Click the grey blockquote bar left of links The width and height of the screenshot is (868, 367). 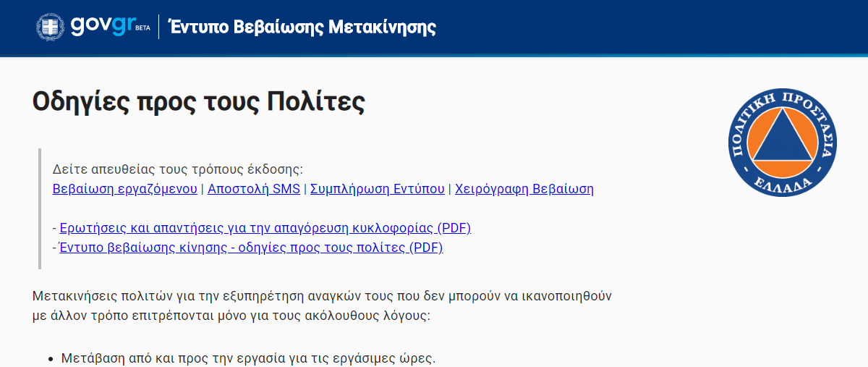[41, 209]
